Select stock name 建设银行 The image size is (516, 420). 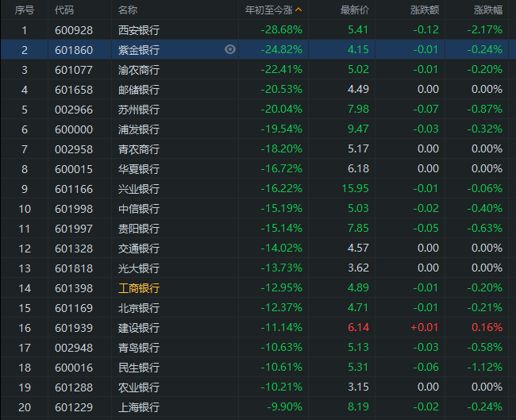coord(139,328)
